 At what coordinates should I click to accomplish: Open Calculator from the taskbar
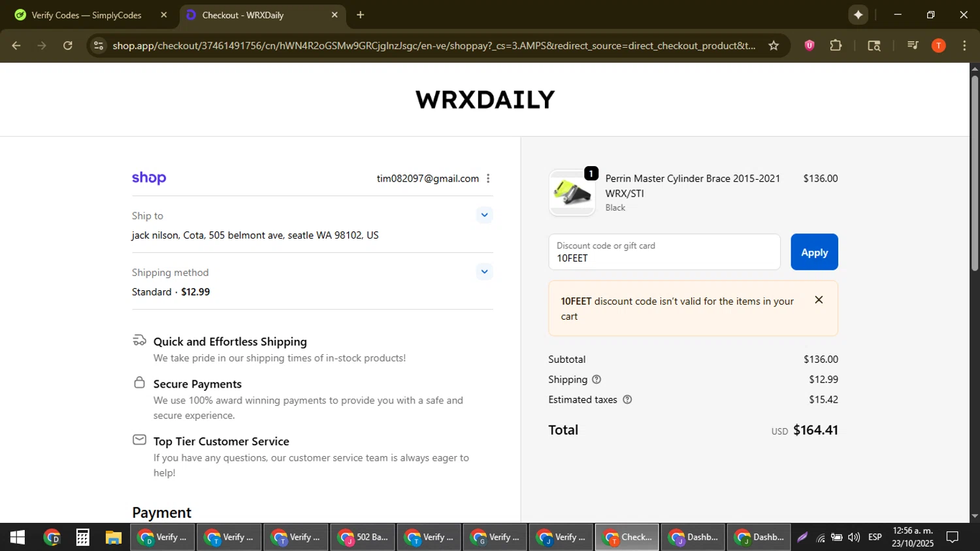click(82, 537)
